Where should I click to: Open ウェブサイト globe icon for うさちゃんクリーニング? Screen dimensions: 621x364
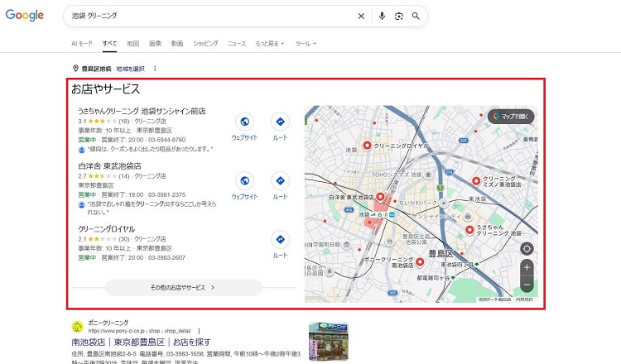click(245, 122)
